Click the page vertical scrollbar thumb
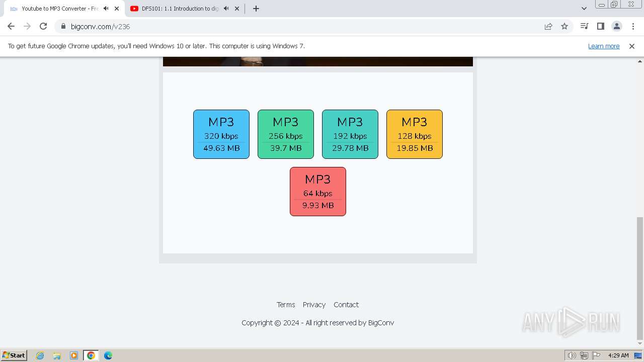The width and height of the screenshot is (644, 362). 640,278
